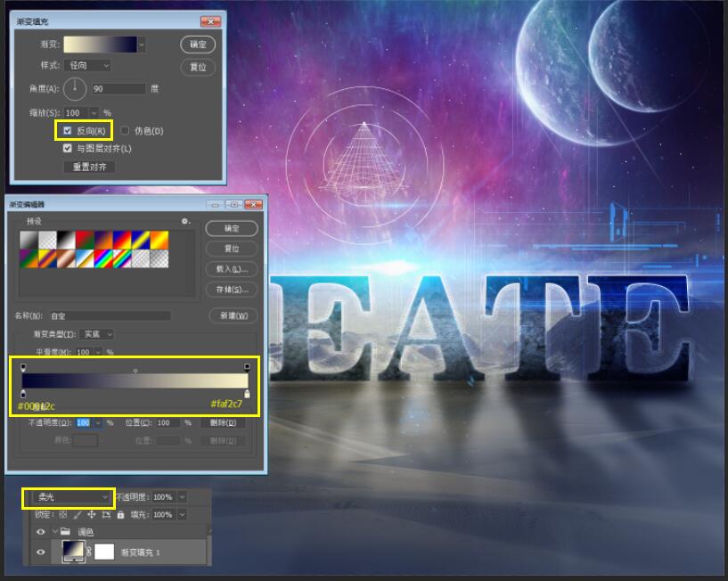Click 复位 in the Gradient Fill dialog
Image resolution: width=728 pixels, height=581 pixels.
198,67
